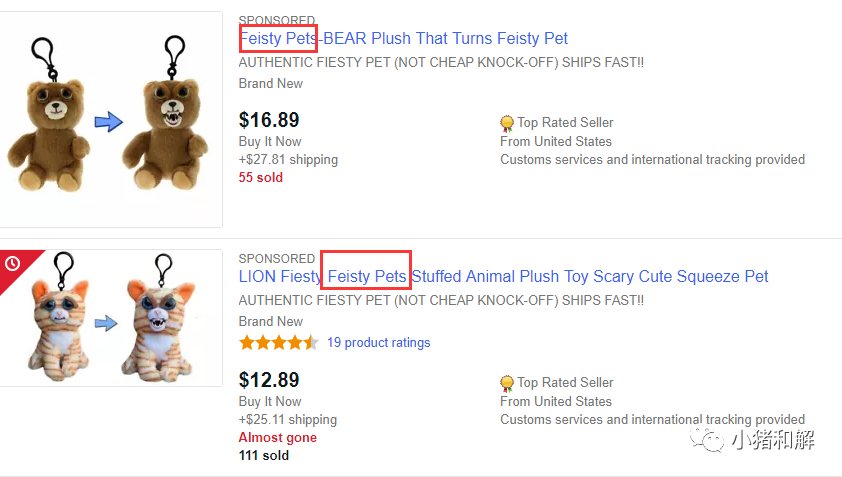The width and height of the screenshot is (842, 477).
Task: Open the LION Fiesty Feisty Pets listing title
Action: 503,276
